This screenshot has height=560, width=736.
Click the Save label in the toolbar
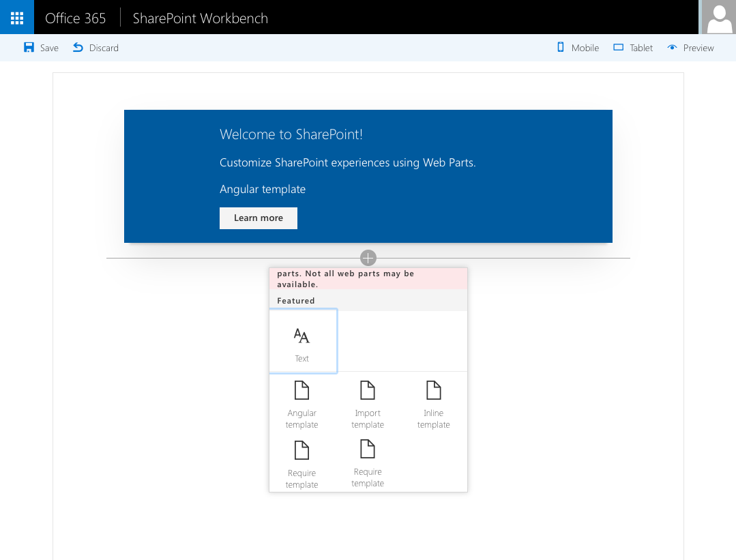49,48
